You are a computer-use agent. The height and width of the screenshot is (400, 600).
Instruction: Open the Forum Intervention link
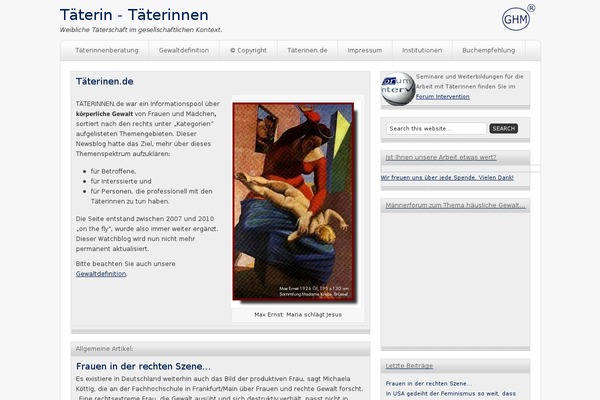(442, 96)
